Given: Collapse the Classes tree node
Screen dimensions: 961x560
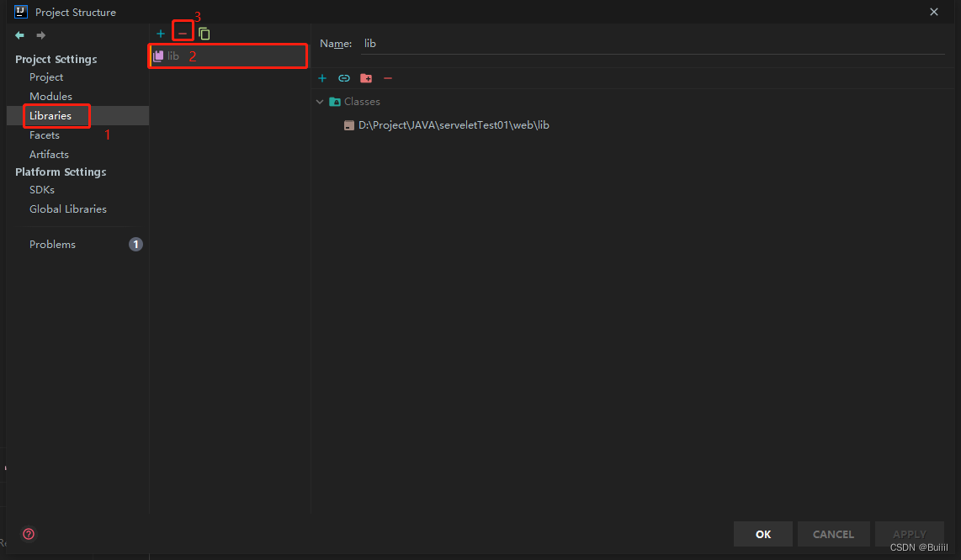Looking at the screenshot, I should click(320, 101).
